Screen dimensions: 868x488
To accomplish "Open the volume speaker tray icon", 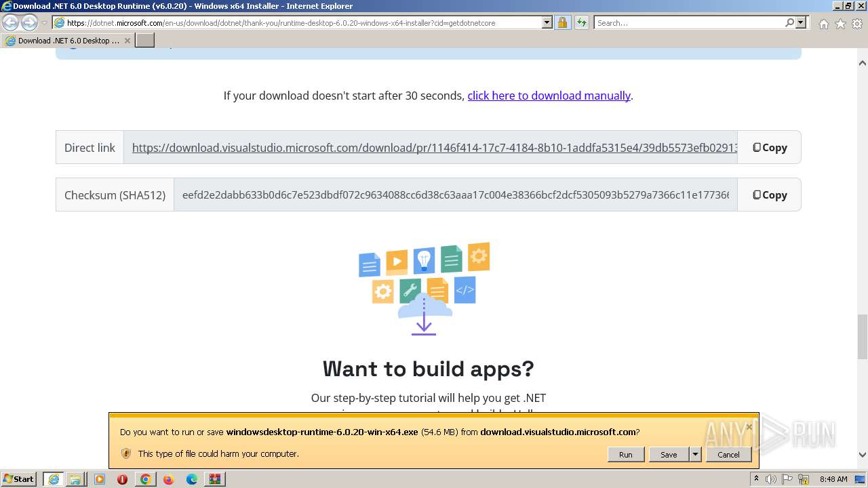I will point(771,479).
